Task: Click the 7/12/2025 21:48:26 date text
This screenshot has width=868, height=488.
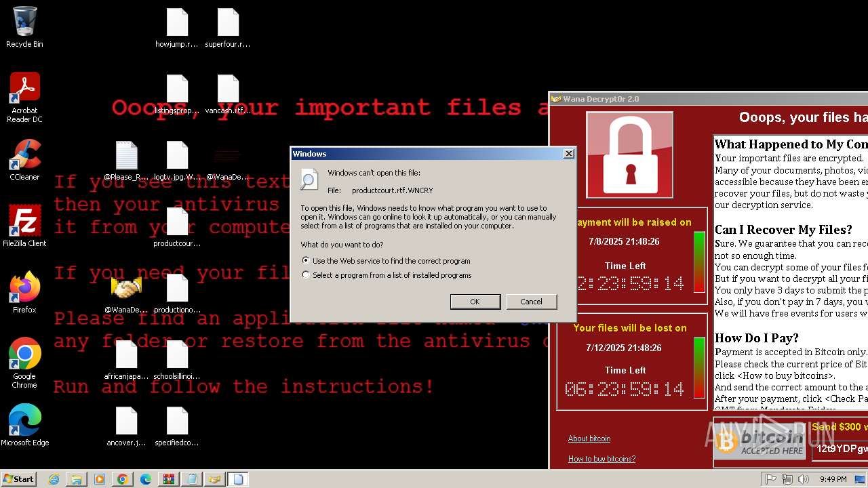Action: click(x=624, y=348)
